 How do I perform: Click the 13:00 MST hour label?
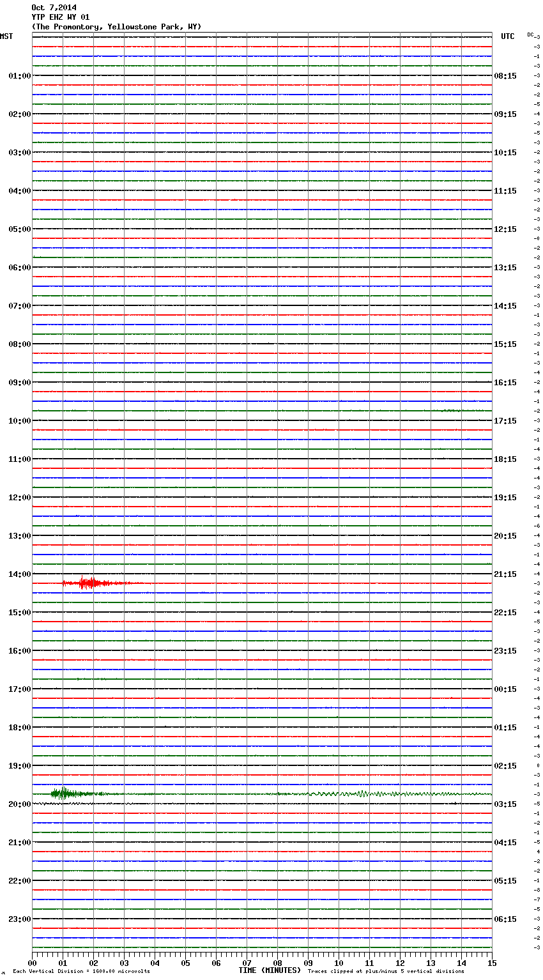[x=19, y=536]
